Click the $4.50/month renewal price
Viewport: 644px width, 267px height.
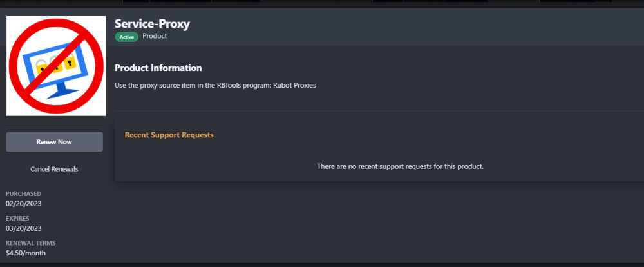(26, 253)
